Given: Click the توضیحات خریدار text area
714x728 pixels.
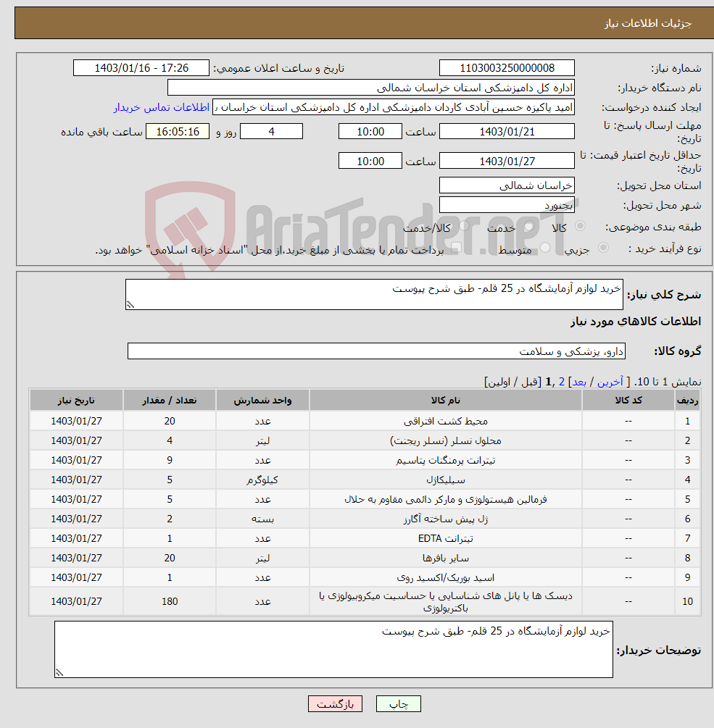Looking at the screenshot, I should [333, 649].
